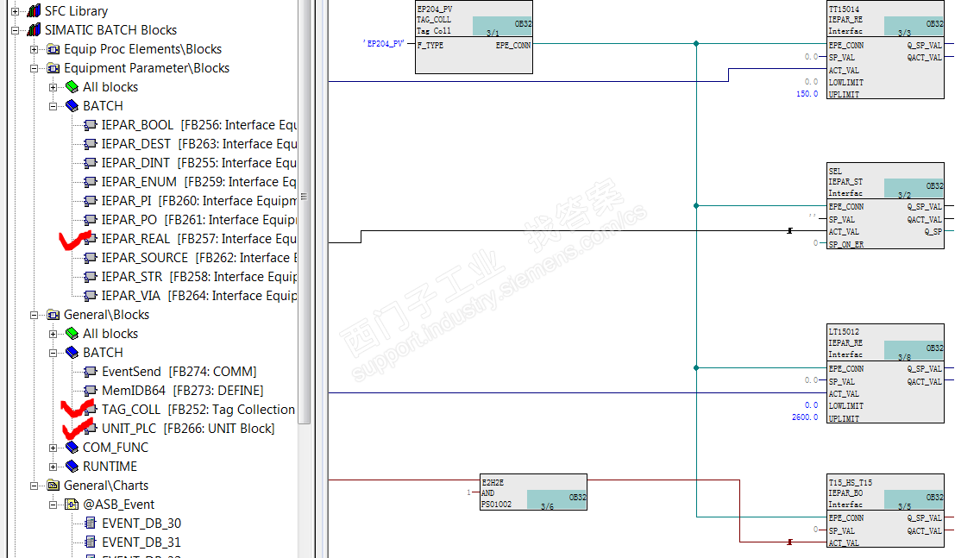Viewport: 980px width, 558px height.
Task: Click the IEPAR_STR block icon
Action: click(x=91, y=277)
